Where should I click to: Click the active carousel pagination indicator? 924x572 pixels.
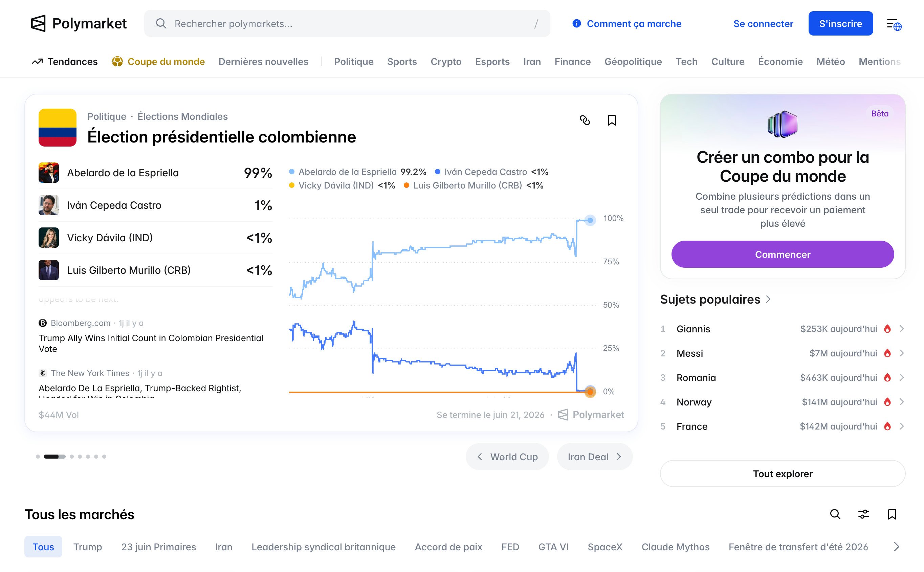pyautogui.click(x=54, y=457)
